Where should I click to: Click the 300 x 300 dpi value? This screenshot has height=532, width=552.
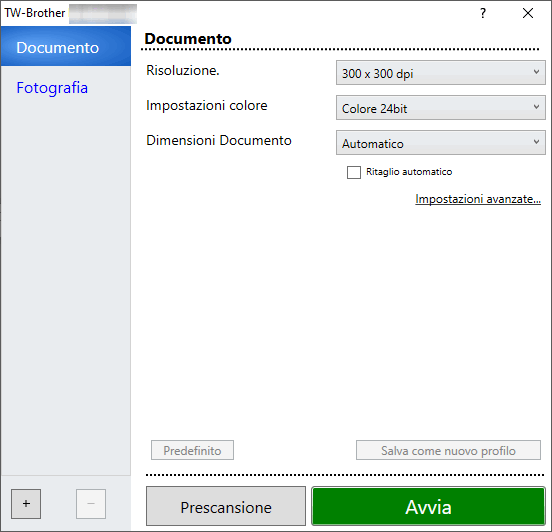point(377,74)
